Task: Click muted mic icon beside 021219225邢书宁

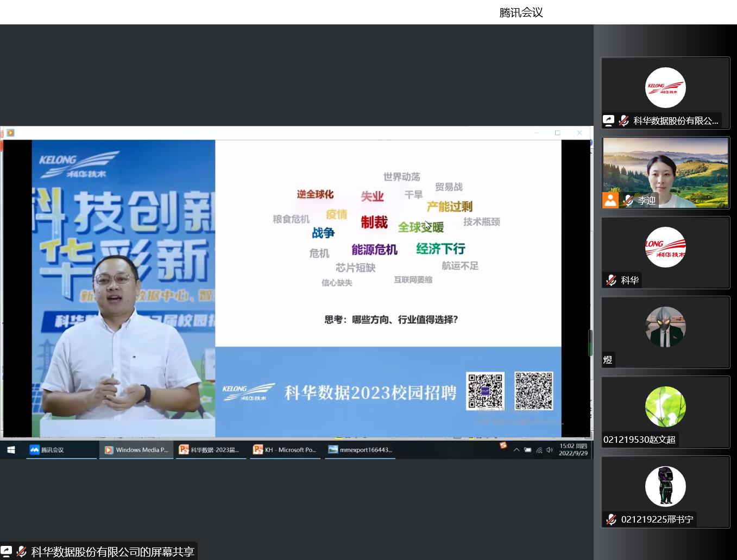Action: (x=612, y=519)
